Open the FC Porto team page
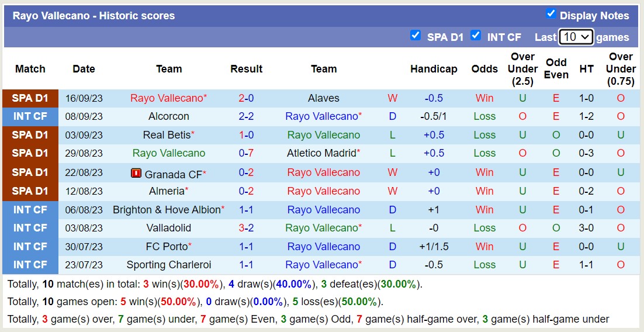 (167, 246)
